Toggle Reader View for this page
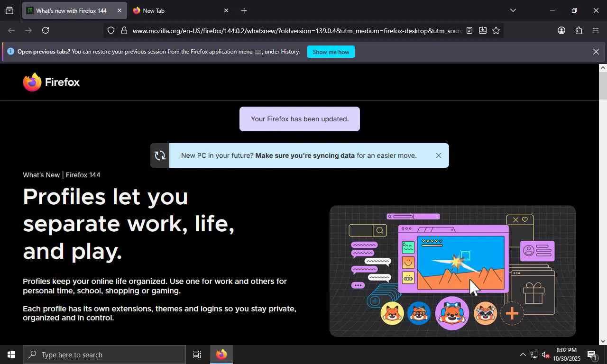This screenshot has width=607, height=364. (469, 30)
